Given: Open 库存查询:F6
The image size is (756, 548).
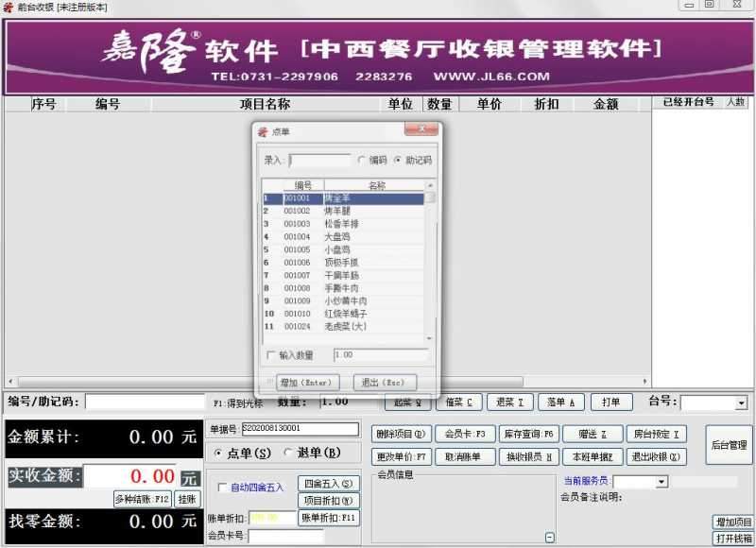Looking at the screenshot, I should pos(527,432).
